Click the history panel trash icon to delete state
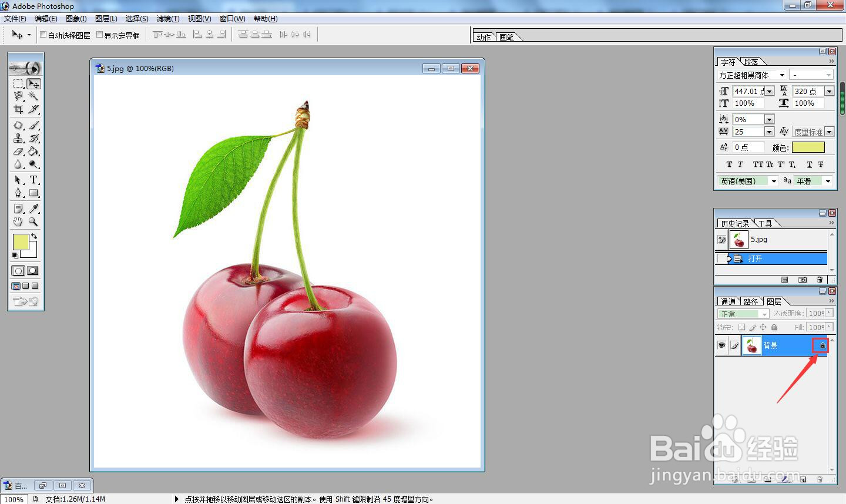The height and width of the screenshot is (504, 846). [x=821, y=280]
